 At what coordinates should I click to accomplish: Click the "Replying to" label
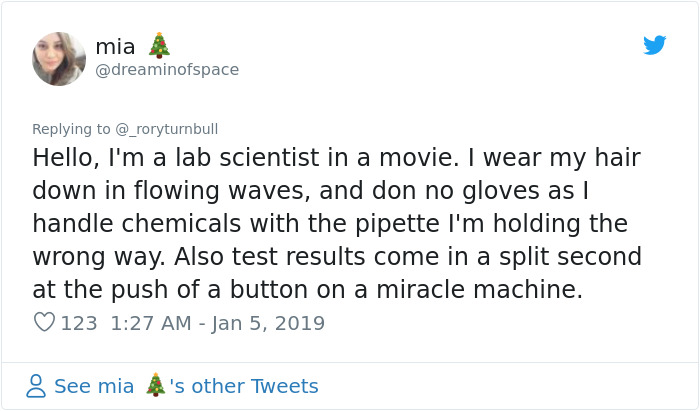(72, 129)
